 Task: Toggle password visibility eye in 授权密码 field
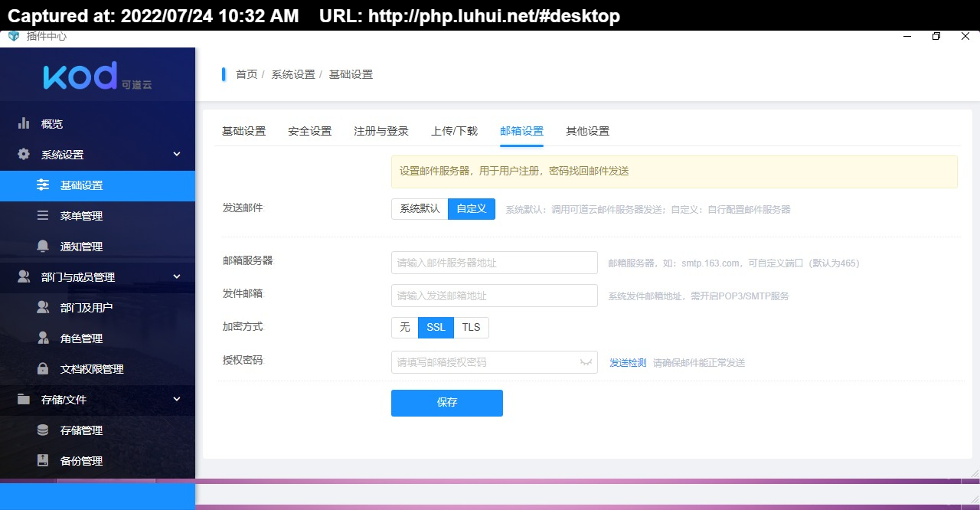586,361
